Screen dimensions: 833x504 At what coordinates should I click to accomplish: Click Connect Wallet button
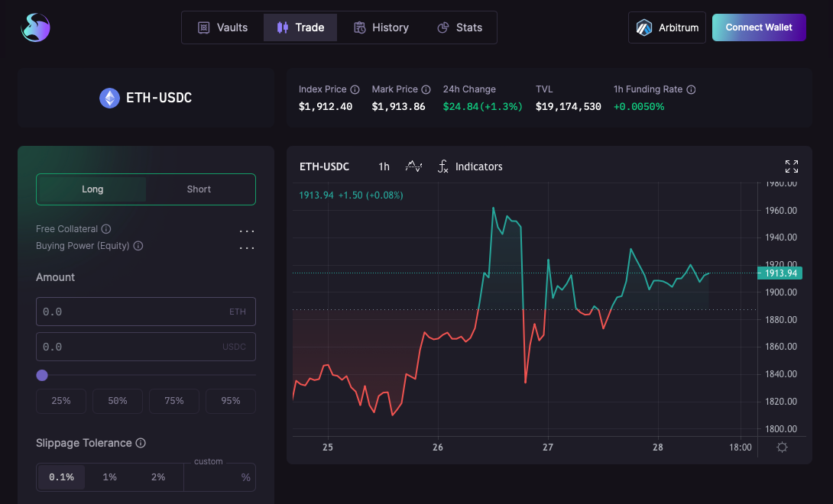[x=759, y=27]
